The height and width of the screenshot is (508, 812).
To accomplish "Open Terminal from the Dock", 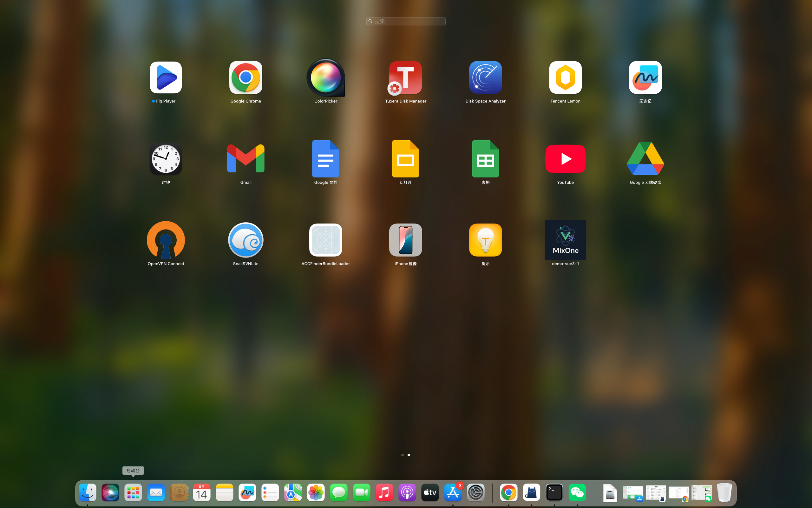I will 554,492.
